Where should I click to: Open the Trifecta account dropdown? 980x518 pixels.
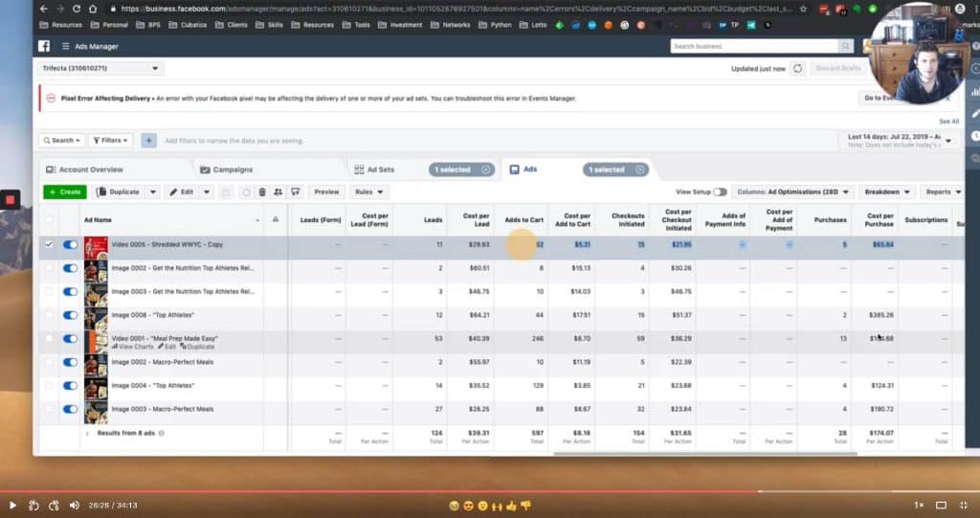pyautogui.click(x=101, y=69)
